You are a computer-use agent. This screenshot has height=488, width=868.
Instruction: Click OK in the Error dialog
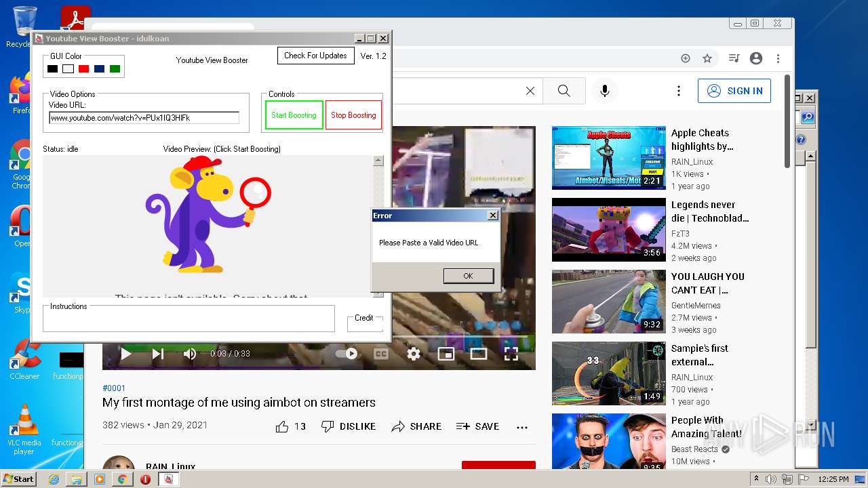[x=468, y=276]
